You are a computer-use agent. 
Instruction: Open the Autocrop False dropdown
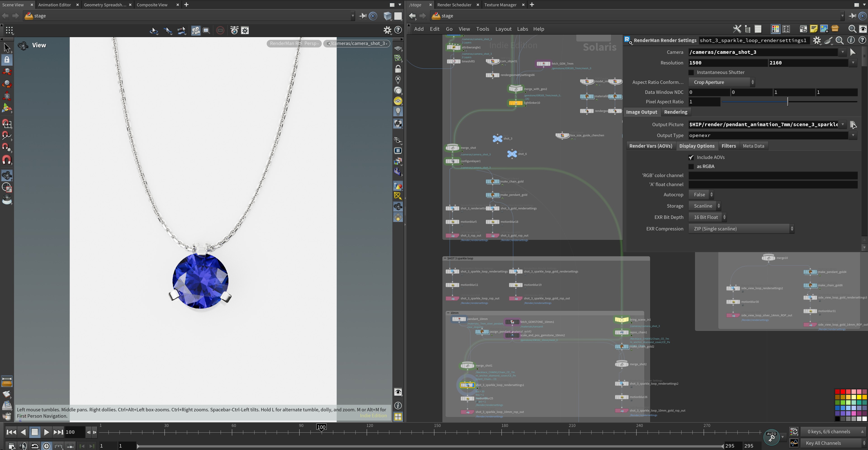click(x=701, y=195)
